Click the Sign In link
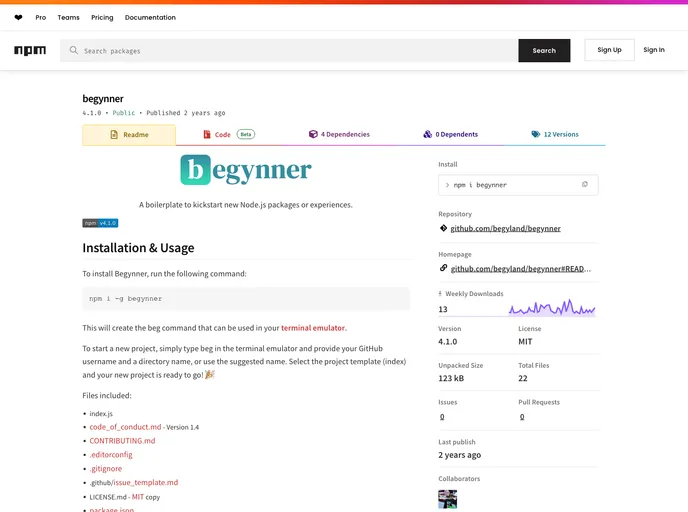This screenshot has height=512, width=688. 654,50
